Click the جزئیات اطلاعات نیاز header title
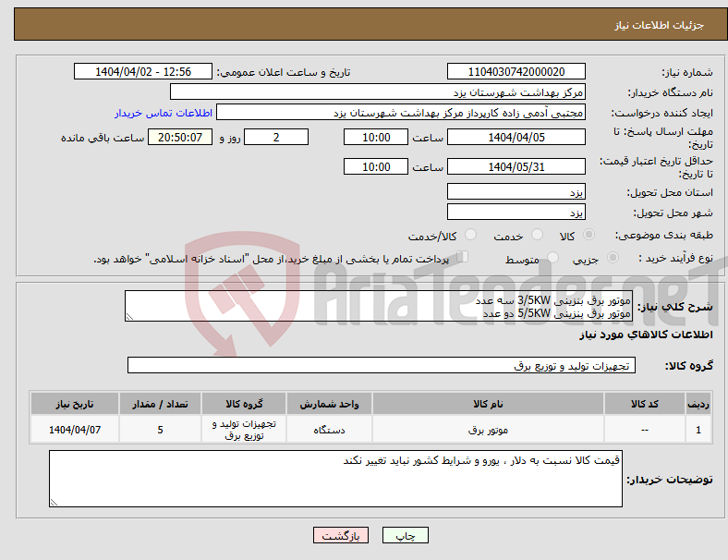The height and width of the screenshot is (560, 728). tap(659, 25)
